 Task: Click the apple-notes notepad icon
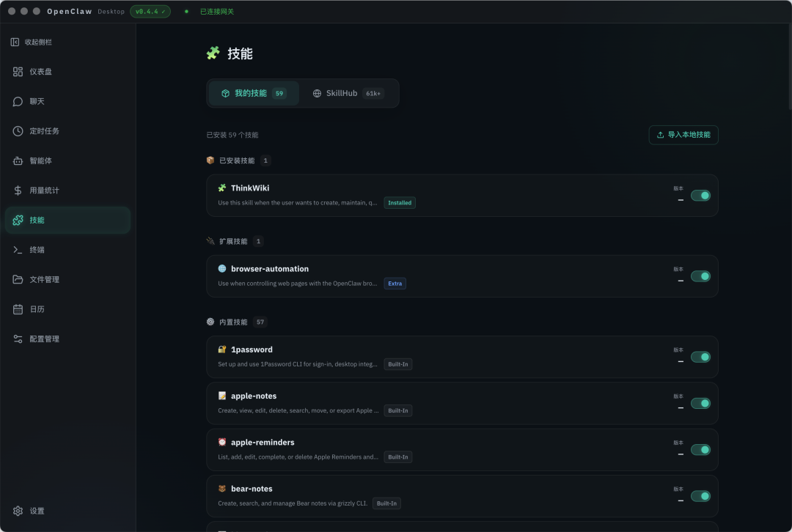coord(221,396)
